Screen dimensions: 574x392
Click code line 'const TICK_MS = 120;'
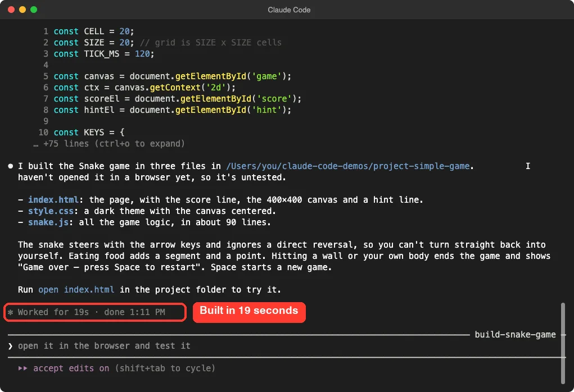104,54
